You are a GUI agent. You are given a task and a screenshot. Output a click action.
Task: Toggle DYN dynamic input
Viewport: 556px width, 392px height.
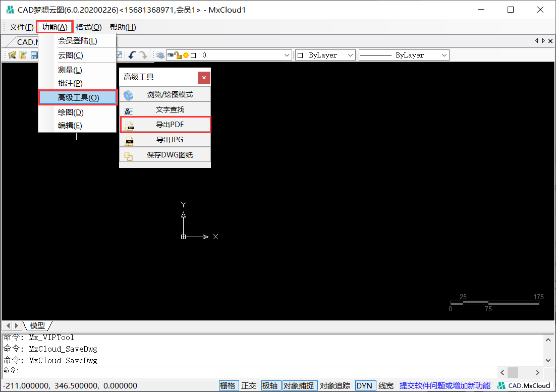click(364, 385)
